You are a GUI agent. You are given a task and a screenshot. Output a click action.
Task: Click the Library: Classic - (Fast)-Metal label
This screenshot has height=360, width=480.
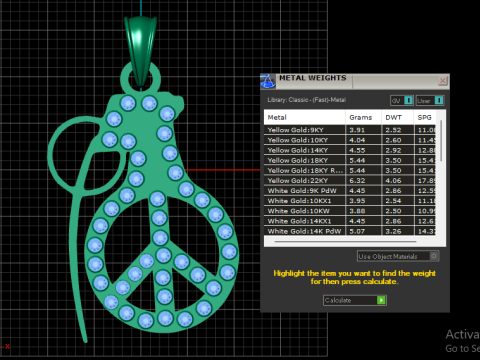point(306,100)
